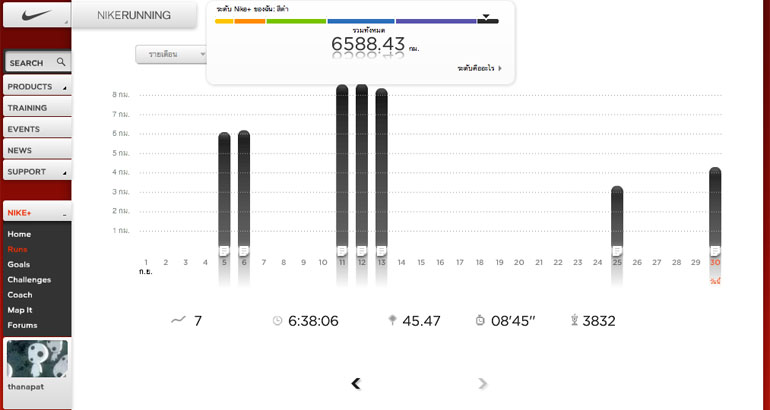Image resolution: width=770 pixels, height=410 pixels.
Task: Click the Nike+ color level bar
Action: (x=355, y=21)
